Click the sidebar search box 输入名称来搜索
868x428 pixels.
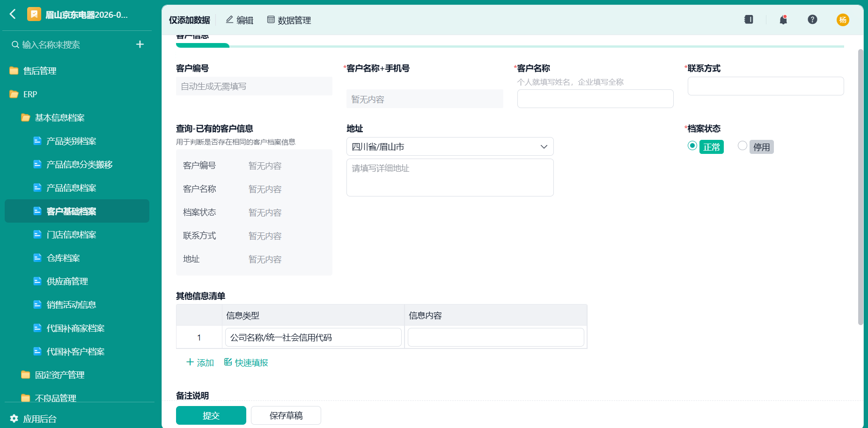(x=70, y=44)
